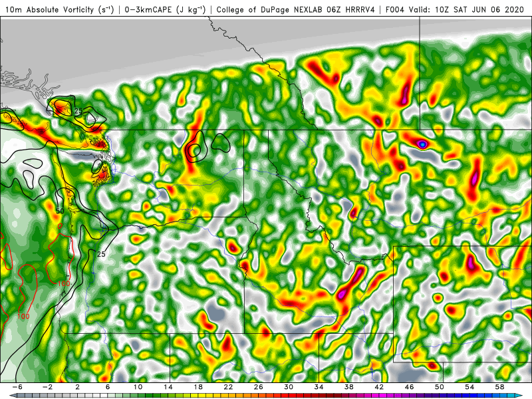
Task: Click the '-6' color bar label
Action: [17, 387]
